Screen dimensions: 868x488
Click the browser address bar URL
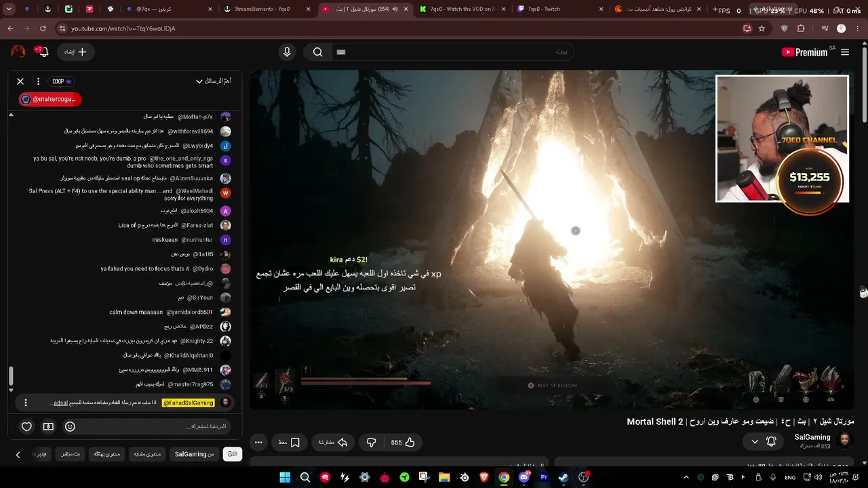tap(123, 28)
